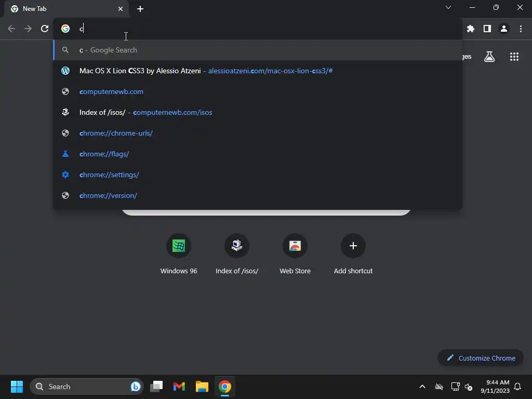Image resolution: width=532 pixels, height=399 pixels.
Task: Open the chrome://settings/ suggestion
Action: tap(258, 175)
